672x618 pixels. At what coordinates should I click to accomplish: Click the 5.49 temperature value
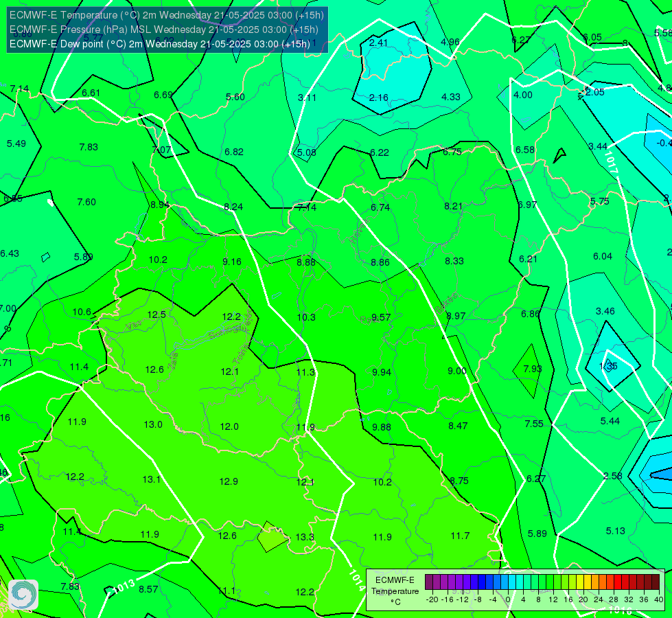pyautogui.click(x=16, y=144)
